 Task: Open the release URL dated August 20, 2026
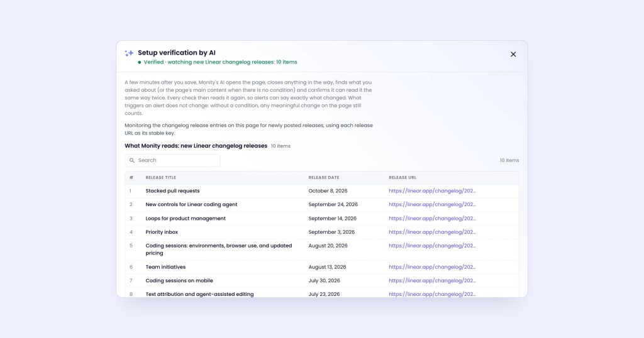point(432,246)
